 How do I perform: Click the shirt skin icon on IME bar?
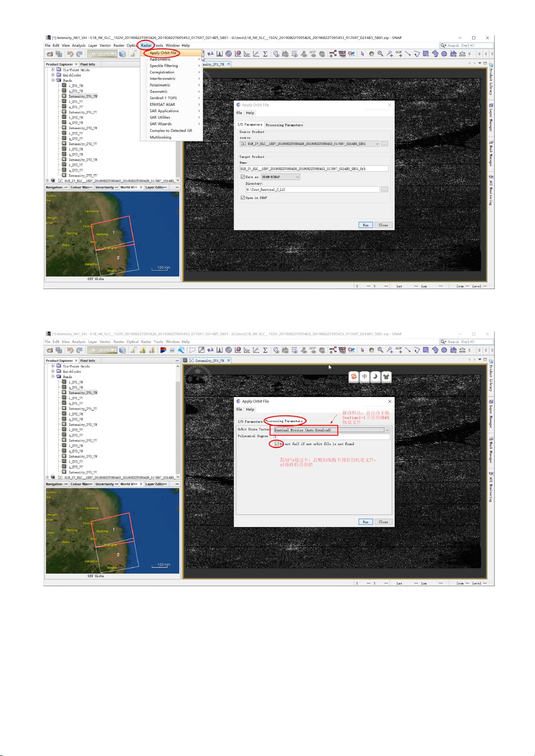coord(386,377)
